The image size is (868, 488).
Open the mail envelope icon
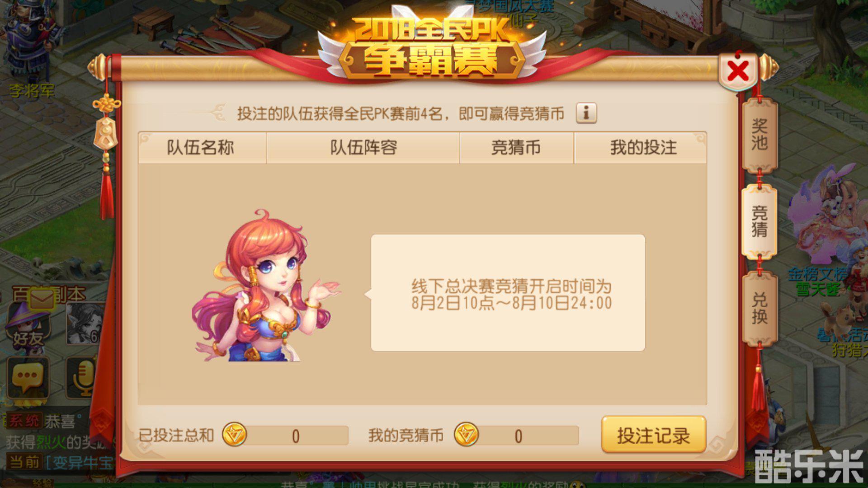pyautogui.click(x=42, y=299)
